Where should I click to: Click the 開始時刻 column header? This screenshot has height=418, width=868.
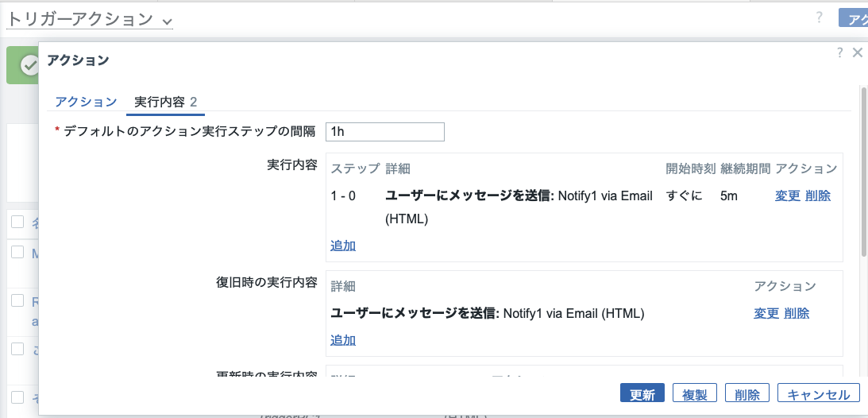pyautogui.click(x=691, y=168)
